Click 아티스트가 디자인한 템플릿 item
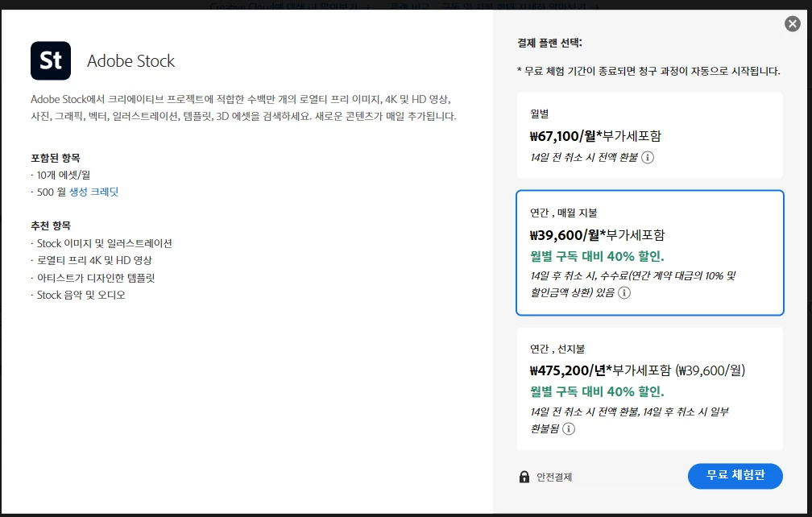Viewport: 812px width, 517px height. pyautogui.click(x=96, y=278)
